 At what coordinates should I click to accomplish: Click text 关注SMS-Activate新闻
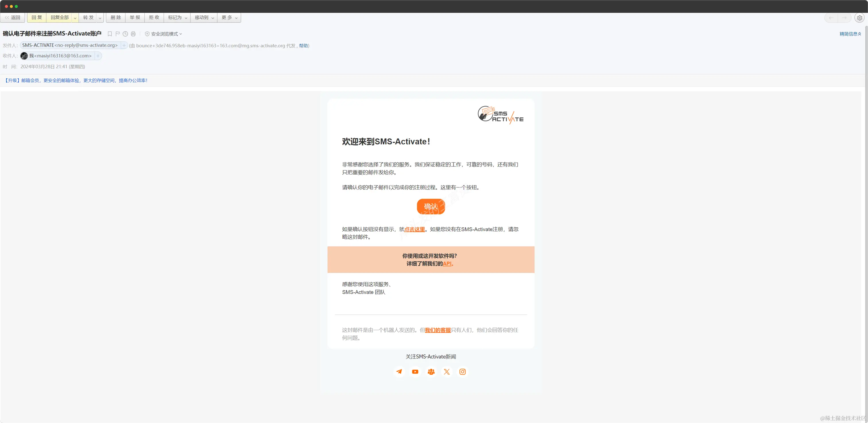431,357
